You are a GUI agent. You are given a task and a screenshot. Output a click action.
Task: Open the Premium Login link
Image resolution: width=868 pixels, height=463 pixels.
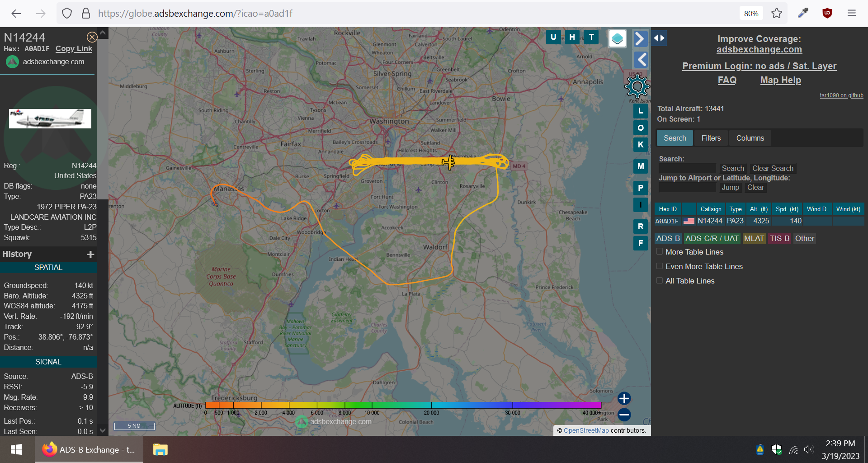click(759, 66)
